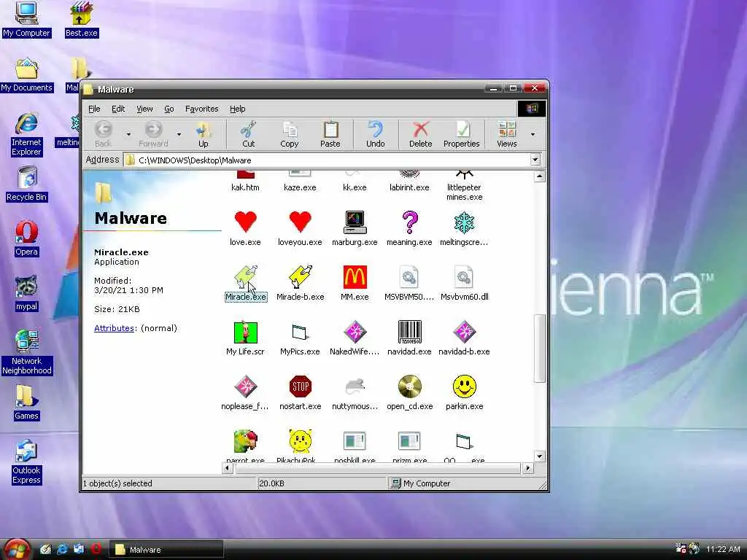747x560 pixels.
Task: Click the vertical scrollbar up arrow
Action: pyautogui.click(x=539, y=176)
